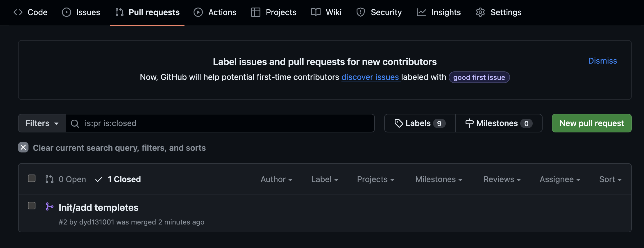Screen dimensions: 644x248
Task: Click the Projects table icon
Action: coord(256,12)
